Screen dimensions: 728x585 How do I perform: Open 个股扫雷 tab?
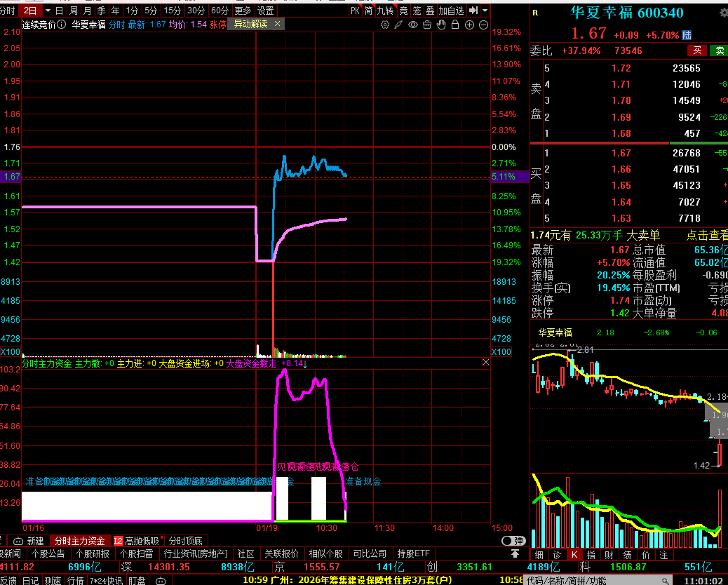coord(137,554)
